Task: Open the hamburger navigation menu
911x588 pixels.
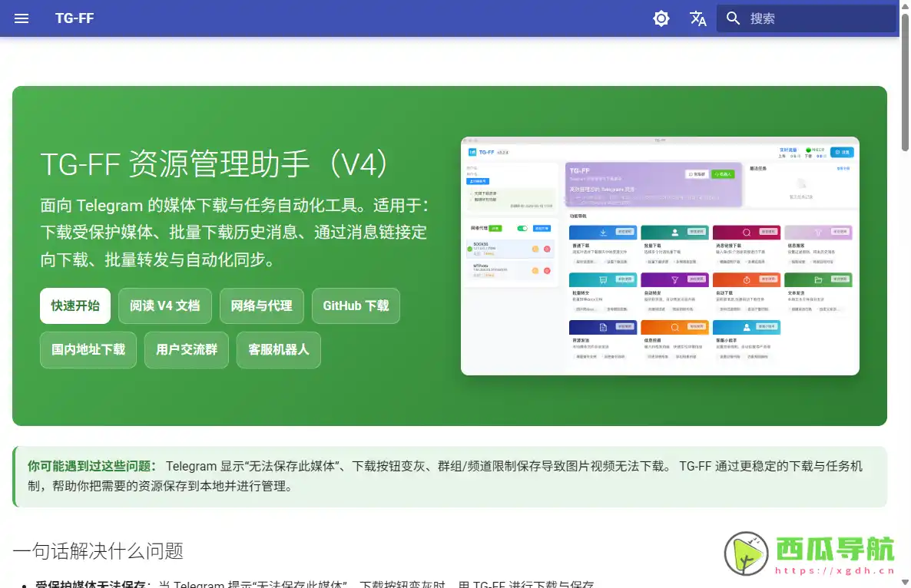Action: pos(22,18)
